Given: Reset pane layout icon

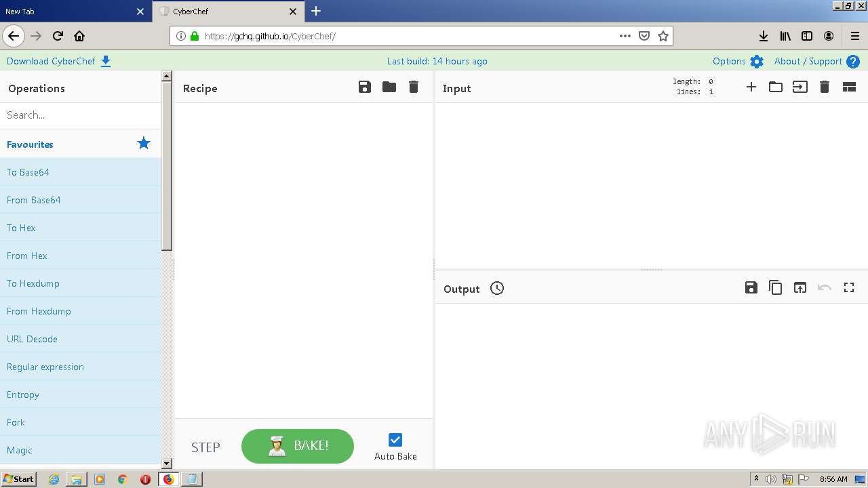Looking at the screenshot, I should click(849, 87).
